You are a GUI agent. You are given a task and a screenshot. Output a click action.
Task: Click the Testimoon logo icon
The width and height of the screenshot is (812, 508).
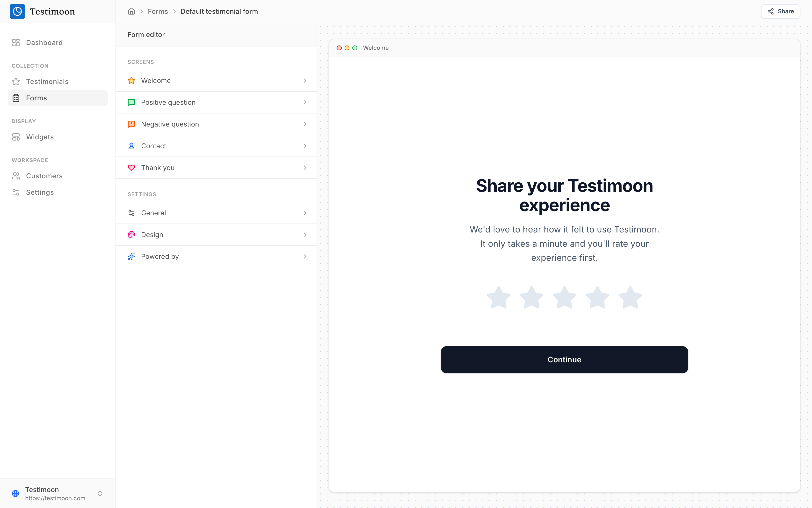tap(17, 11)
